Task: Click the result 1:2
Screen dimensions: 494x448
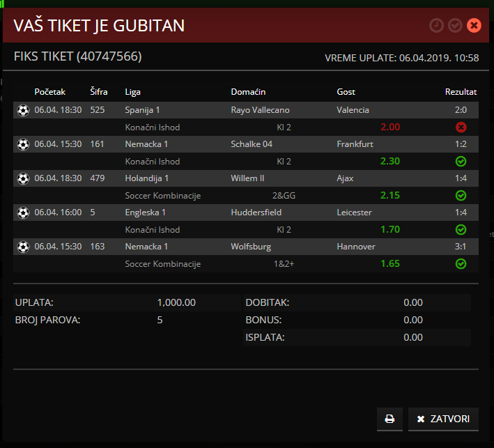Action: pyautogui.click(x=461, y=144)
